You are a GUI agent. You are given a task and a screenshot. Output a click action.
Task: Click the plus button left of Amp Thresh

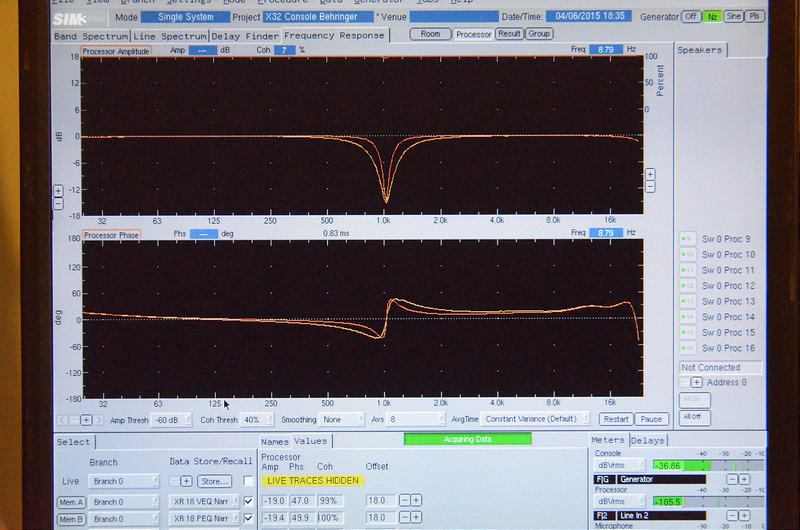[x=86, y=420]
